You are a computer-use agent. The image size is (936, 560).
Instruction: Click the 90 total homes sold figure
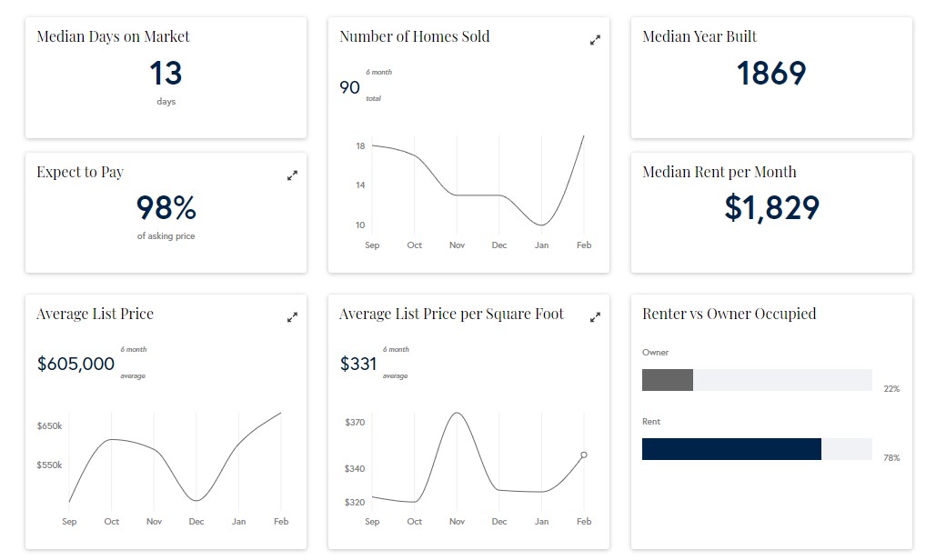[x=349, y=87]
